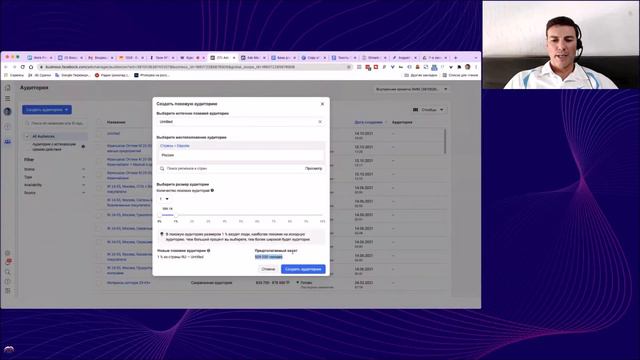Click the help icon in left sidebar
Viewport: 640px width, 360px height.
tap(8, 282)
